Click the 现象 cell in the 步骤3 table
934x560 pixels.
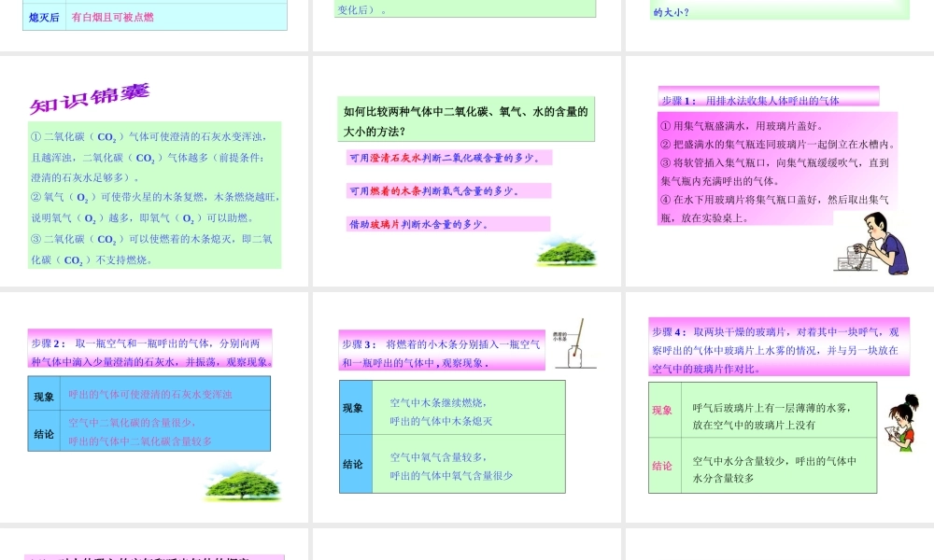[356, 408]
